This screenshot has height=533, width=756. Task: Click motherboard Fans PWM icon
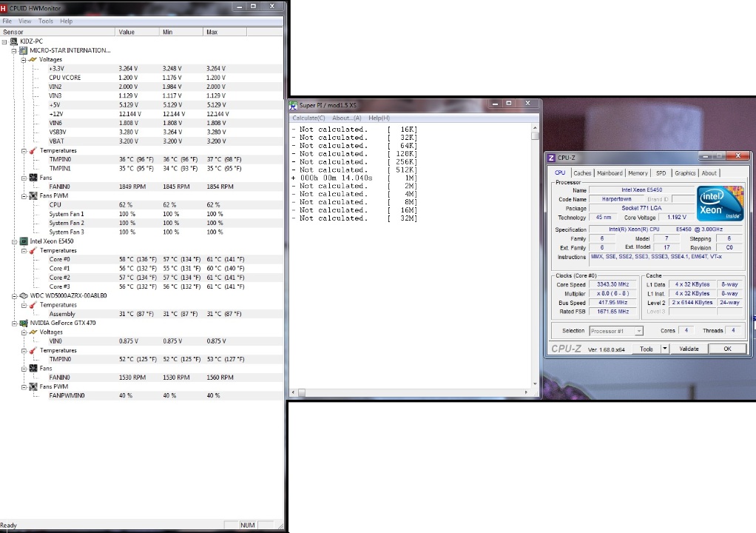[33, 196]
